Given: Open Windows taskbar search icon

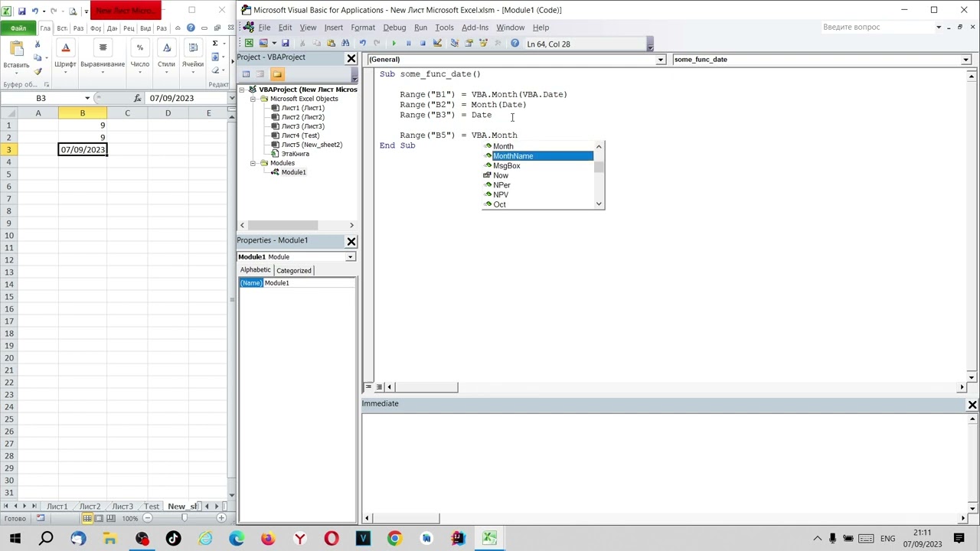Looking at the screenshot, I should (x=47, y=539).
